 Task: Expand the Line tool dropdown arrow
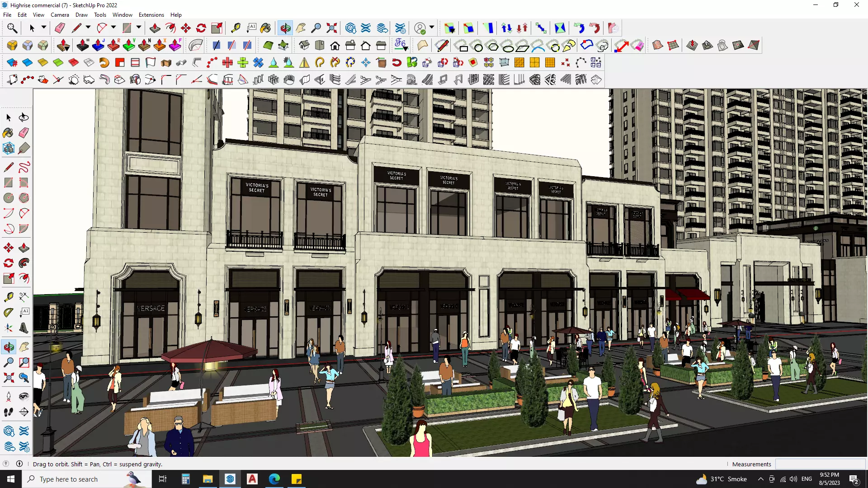(88, 28)
